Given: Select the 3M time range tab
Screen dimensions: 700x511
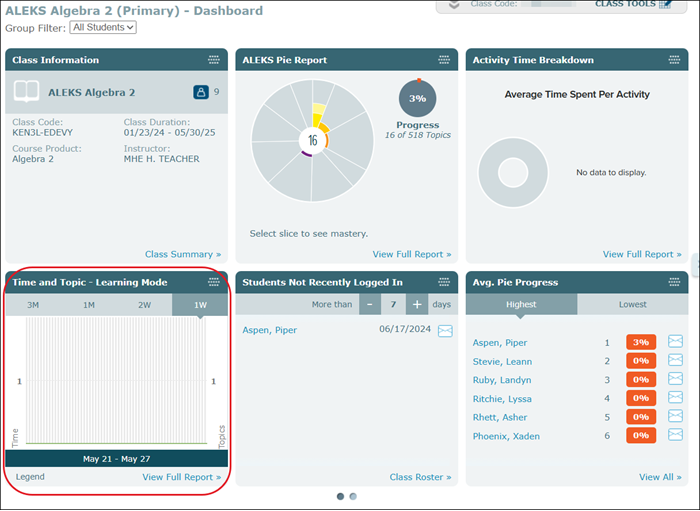Looking at the screenshot, I should coord(33,305).
